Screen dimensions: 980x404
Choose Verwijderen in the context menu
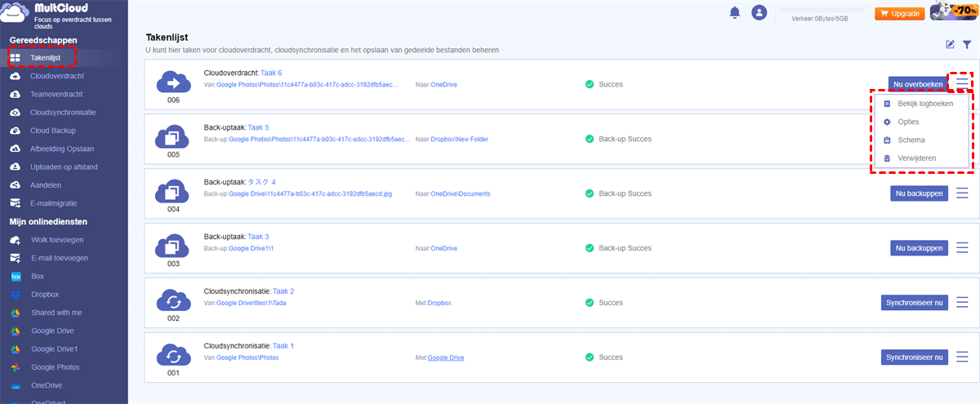tap(916, 158)
